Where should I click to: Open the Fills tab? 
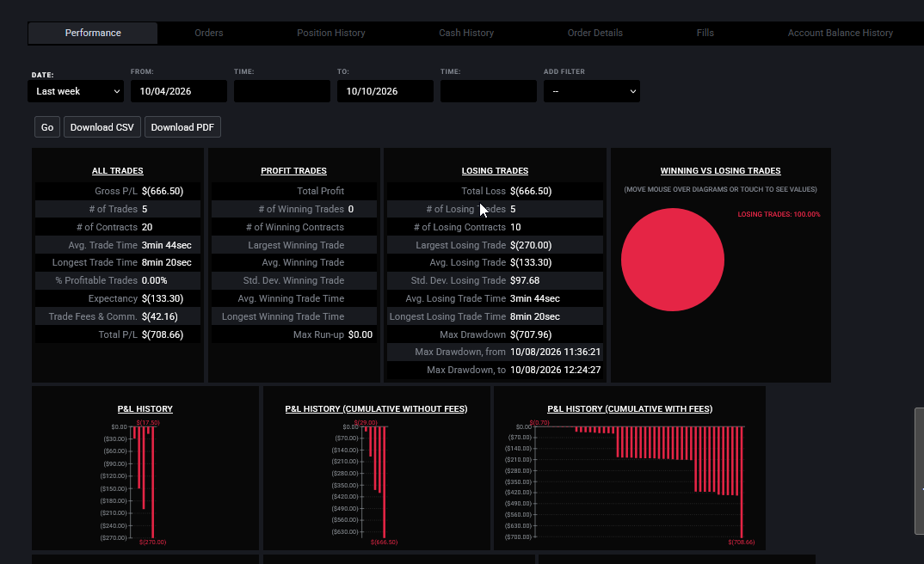coord(705,33)
